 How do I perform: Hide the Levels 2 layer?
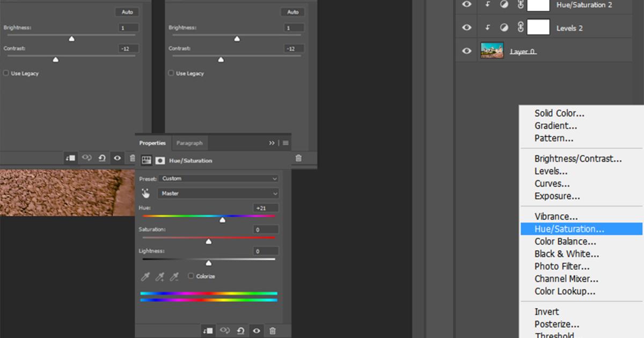[x=467, y=28]
